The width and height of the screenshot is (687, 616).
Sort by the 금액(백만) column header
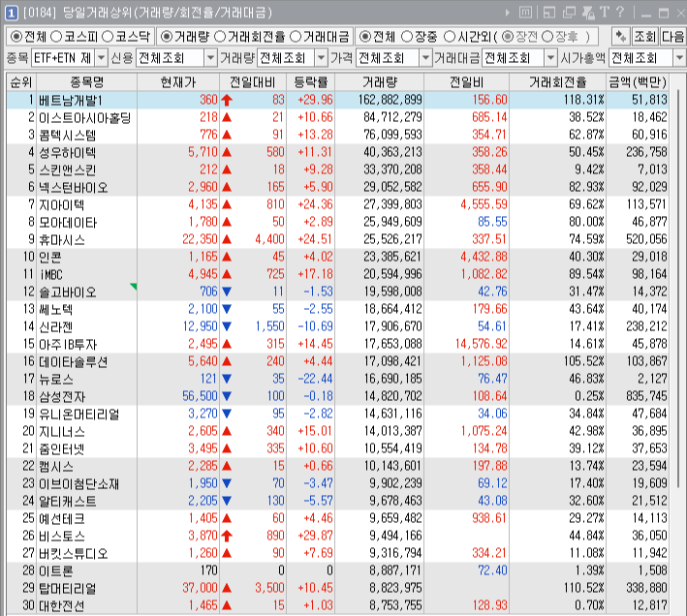pos(638,82)
